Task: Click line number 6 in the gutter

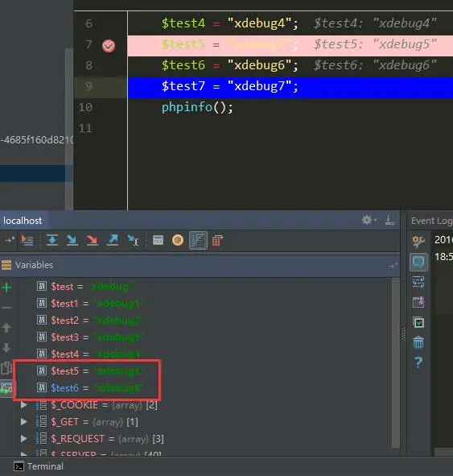Action: tap(89, 23)
